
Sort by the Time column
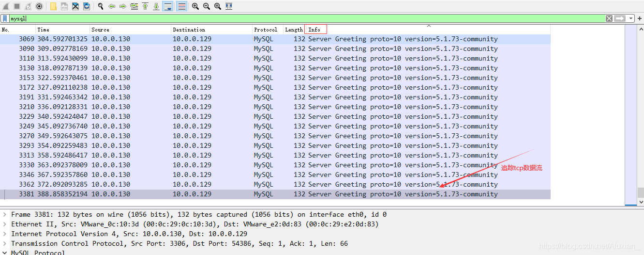[x=63, y=30]
